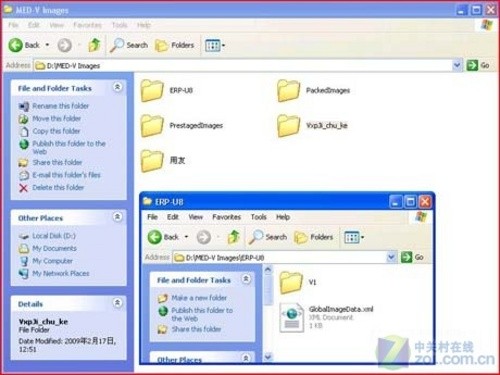500x375 pixels.
Task: Maximize the ERP-U8 window
Action: (x=410, y=202)
